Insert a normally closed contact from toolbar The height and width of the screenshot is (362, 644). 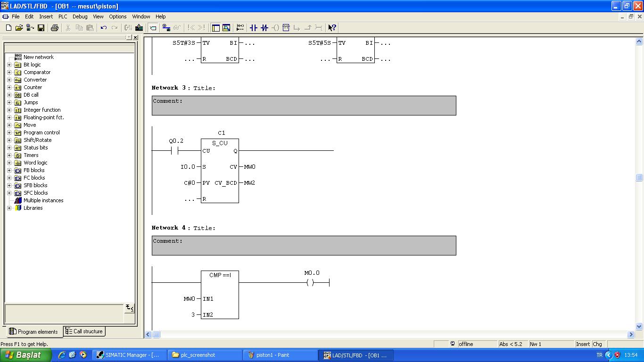click(264, 28)
